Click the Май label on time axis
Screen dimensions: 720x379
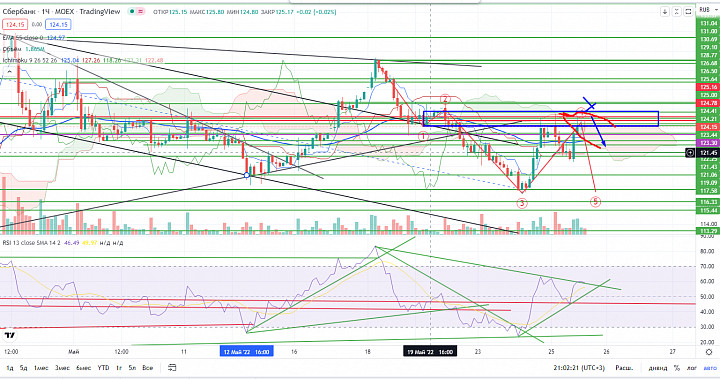pos(73,352)
